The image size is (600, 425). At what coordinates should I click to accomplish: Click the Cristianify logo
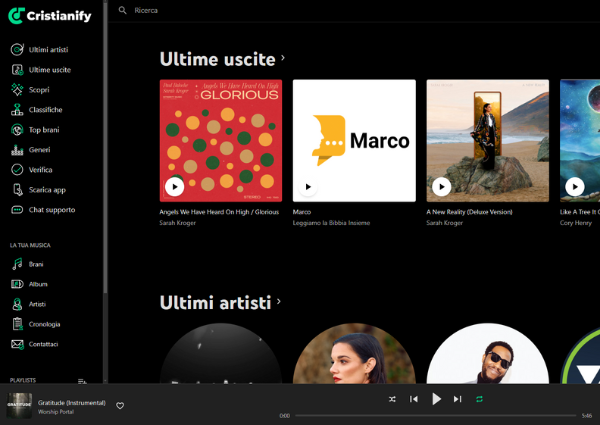(x=50, y=16)
